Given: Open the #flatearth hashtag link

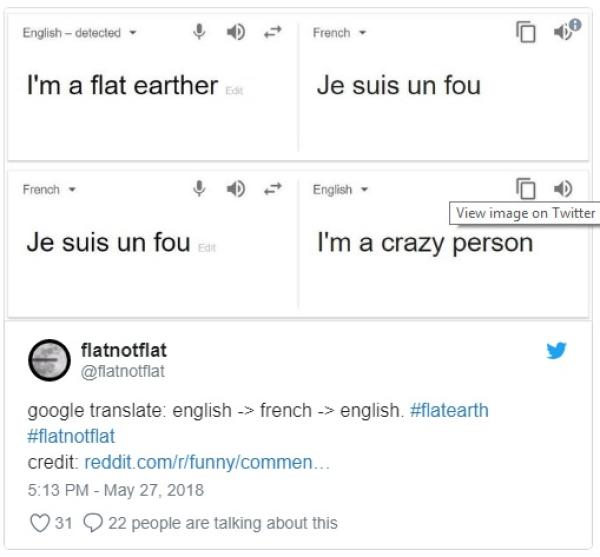Looking at the screenshot, I should point(449,410).
